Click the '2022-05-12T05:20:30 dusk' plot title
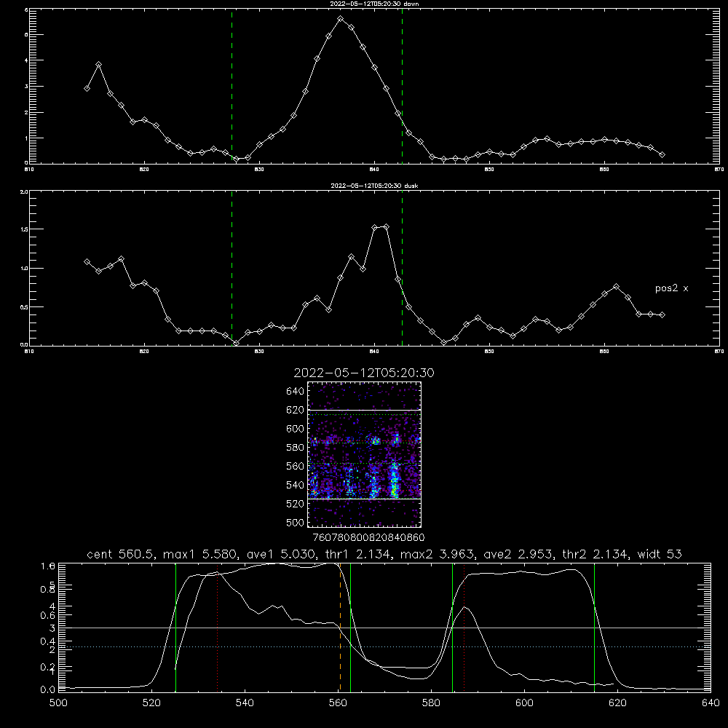 (x=374, y=186)
